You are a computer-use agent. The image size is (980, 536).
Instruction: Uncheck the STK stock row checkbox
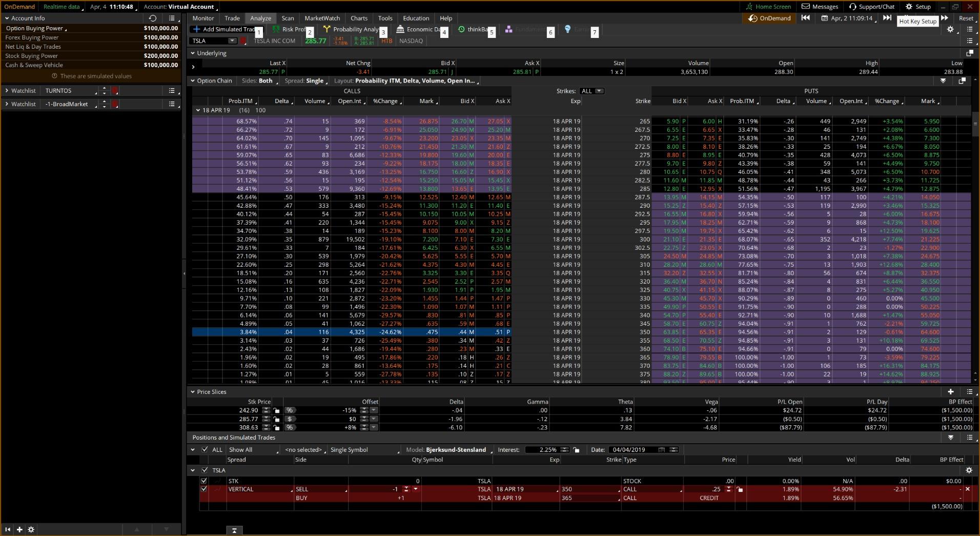[204, 481]
